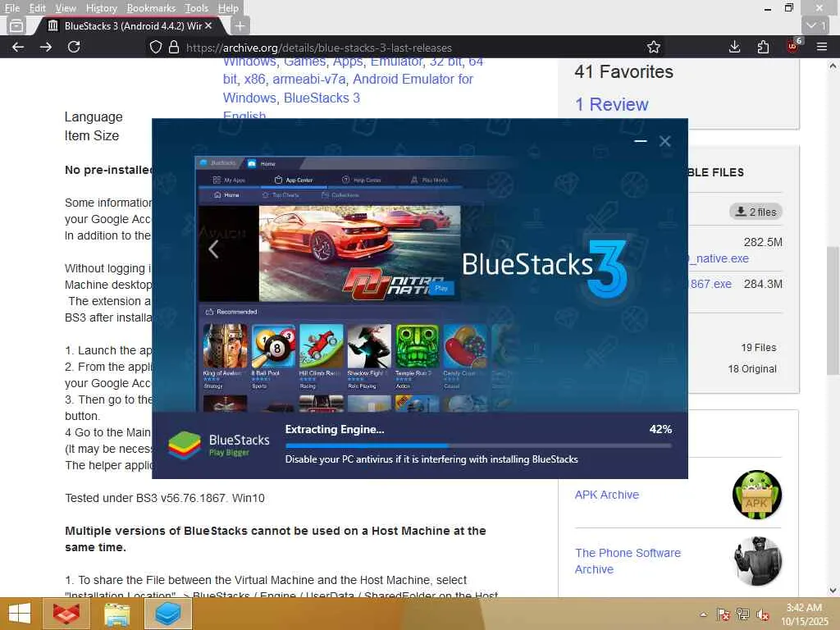Click the 18 Original text
Viewport: 840px width, 630px height.
point(752,369)
